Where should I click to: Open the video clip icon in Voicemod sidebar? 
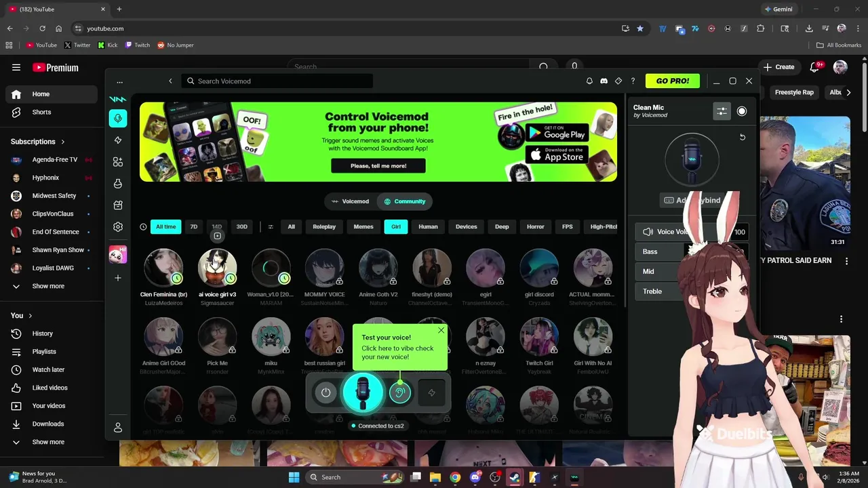click(118, 205)
